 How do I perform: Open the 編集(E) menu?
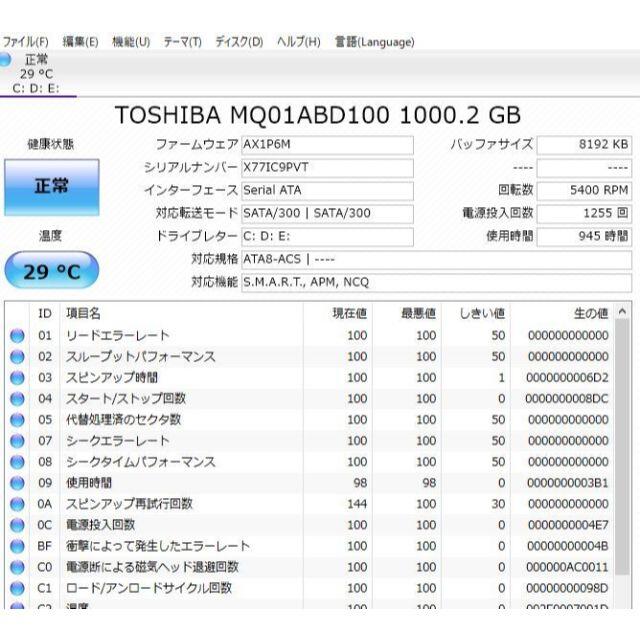pos(80,42)
